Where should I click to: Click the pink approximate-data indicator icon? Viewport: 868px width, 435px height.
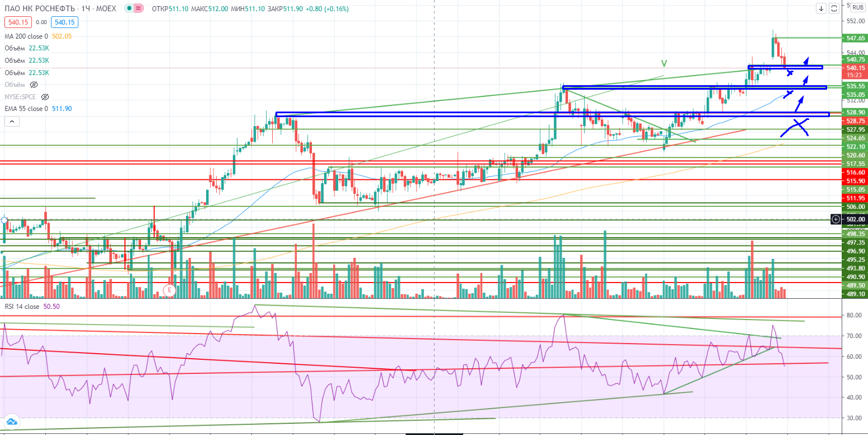139,9
